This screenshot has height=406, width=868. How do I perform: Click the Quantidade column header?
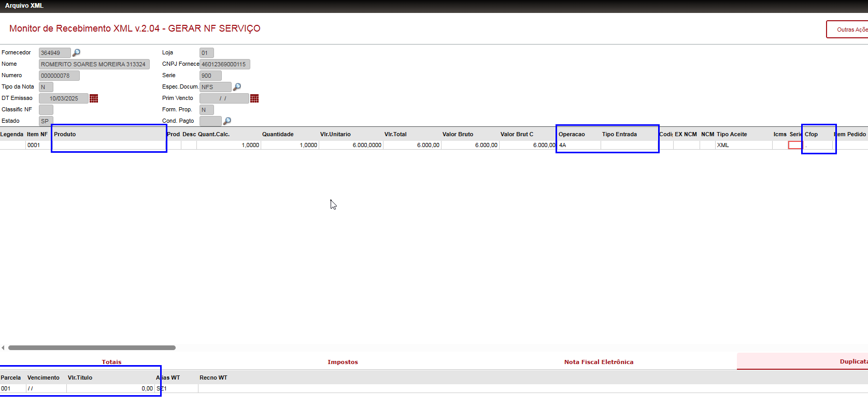pos(278,134)
